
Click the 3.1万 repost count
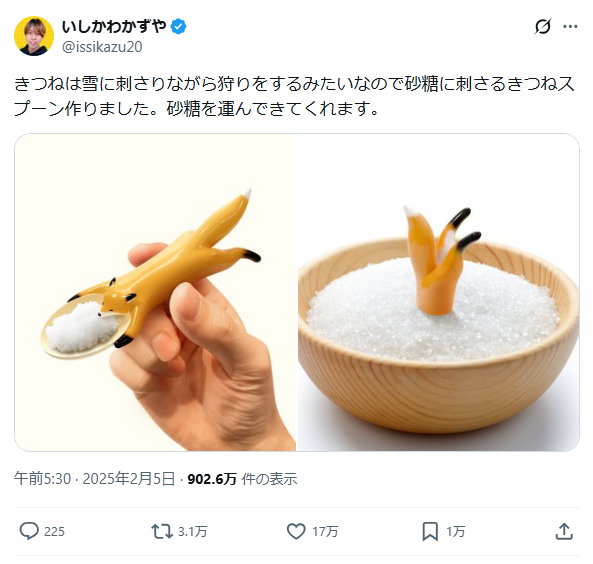coord(192,531)
